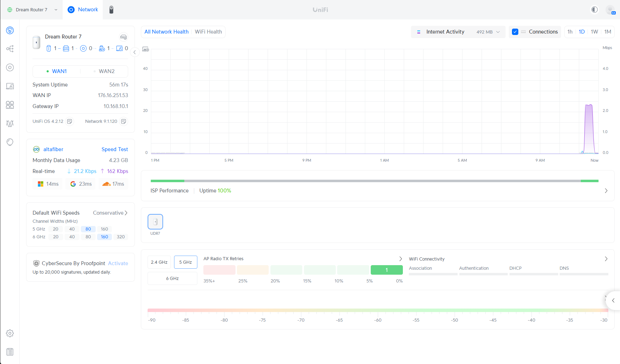Open the Internet Activity dropdown
620x364 pixels.
tap(458, 32)
